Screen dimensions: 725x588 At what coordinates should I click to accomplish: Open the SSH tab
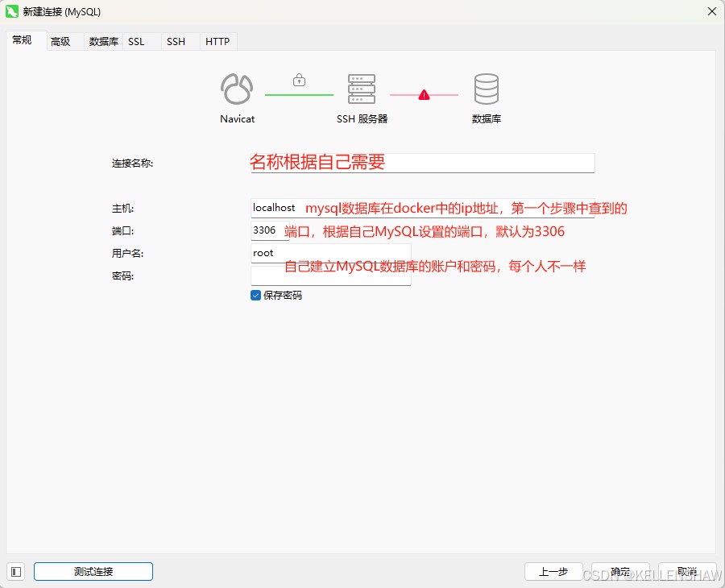176,41
